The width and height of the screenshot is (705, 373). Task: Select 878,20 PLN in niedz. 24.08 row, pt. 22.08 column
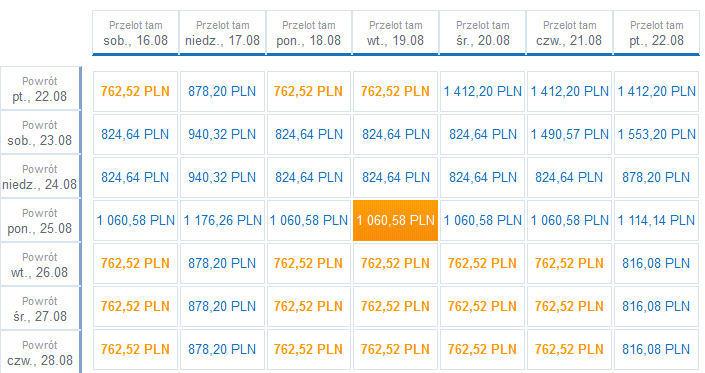[656, 177]
